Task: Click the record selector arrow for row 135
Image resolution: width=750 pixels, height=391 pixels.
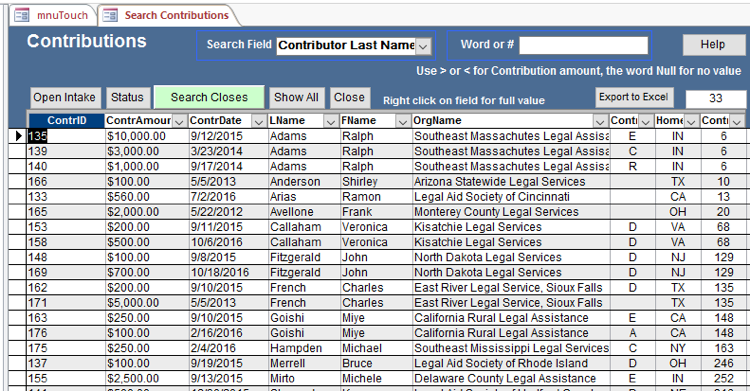Action: coord(18,136)
